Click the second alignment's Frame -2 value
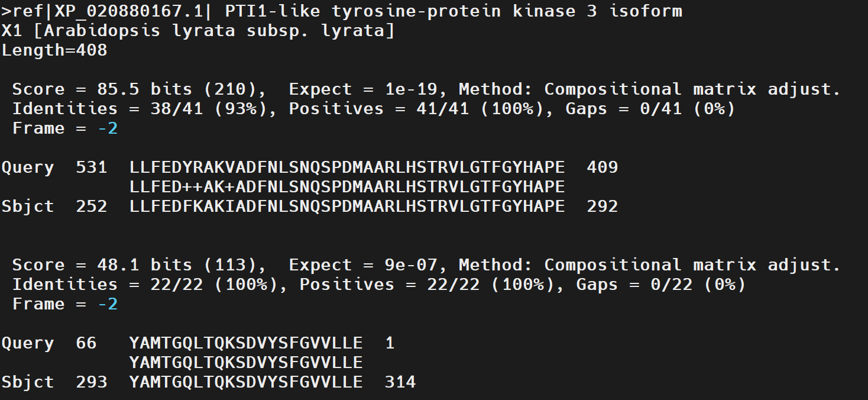The width and height of the screenshot is (868, 400). pos(107,304)
